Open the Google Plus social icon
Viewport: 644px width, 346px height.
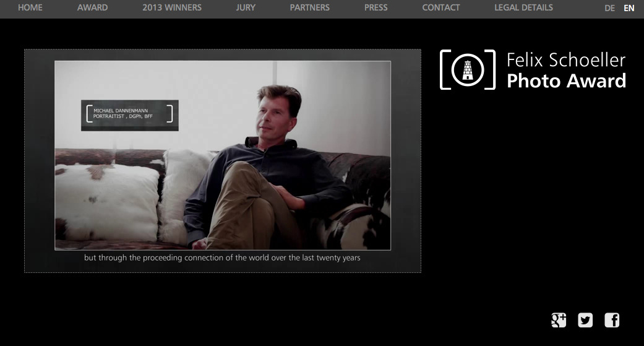[x=559, y=320]
